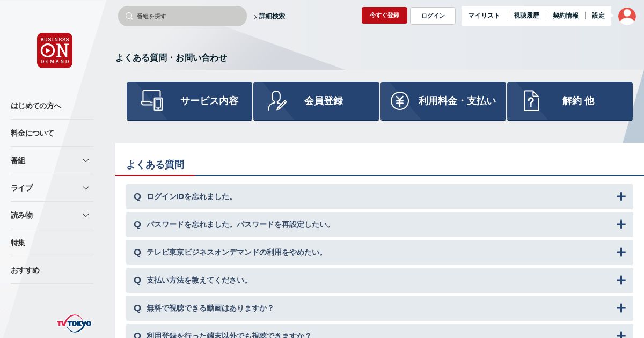Screen dimensions: 644x338
Task: Click the devices icon on サービス内容
Action: [152, 100]
